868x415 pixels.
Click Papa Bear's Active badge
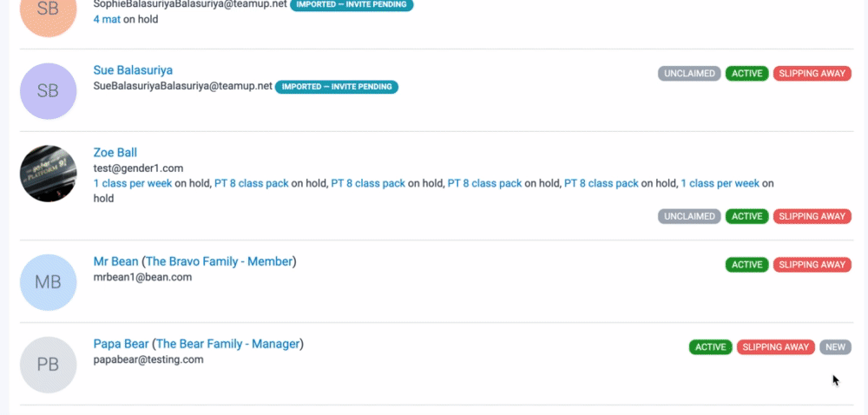click(710, 347)
